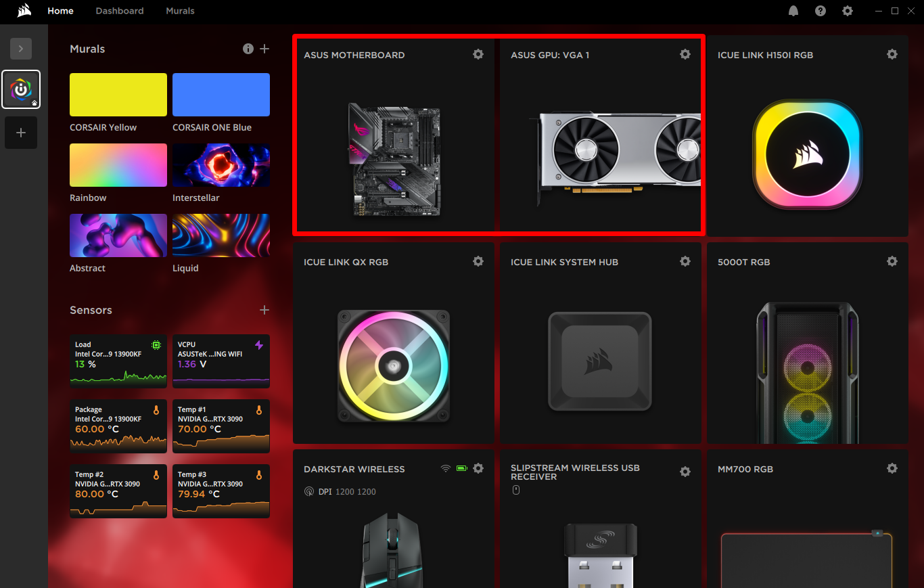Click the Murals info icon

(248, 49)
